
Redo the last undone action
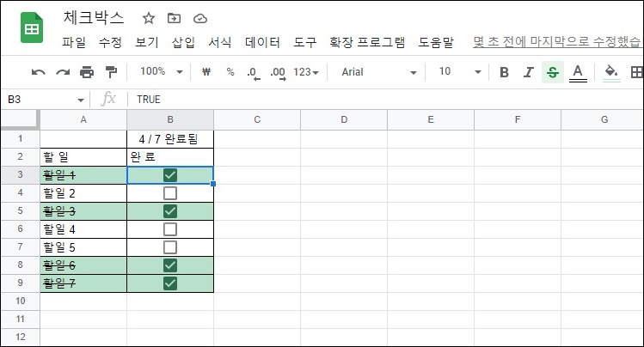[x=63, y=72]
